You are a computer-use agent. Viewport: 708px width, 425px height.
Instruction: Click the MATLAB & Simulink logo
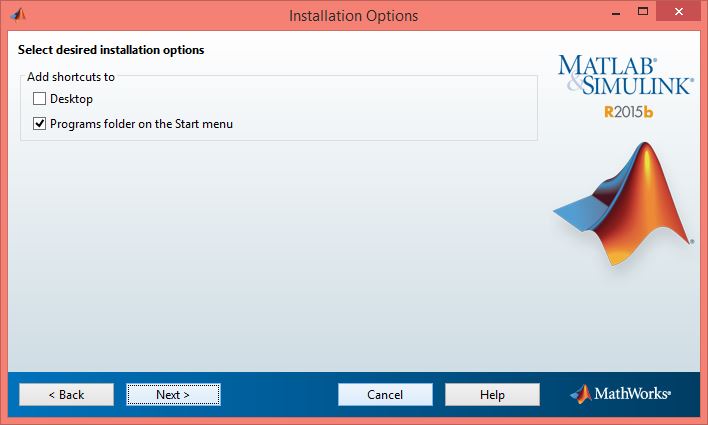(625, 76)
